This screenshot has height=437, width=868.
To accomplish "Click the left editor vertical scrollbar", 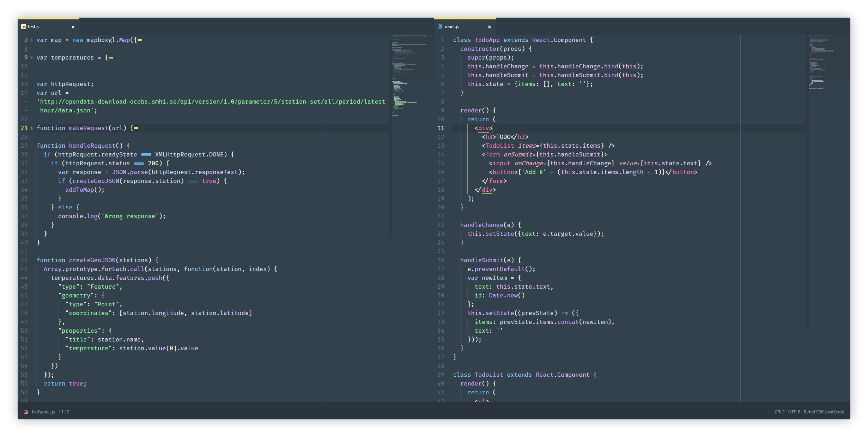I will [391, 141].
